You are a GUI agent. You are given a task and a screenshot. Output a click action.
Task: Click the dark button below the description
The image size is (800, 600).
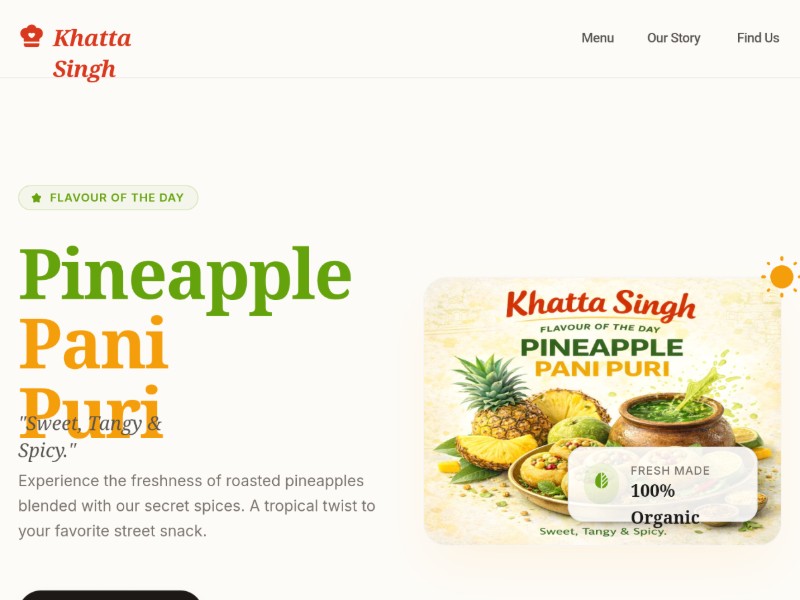click(110, 595)
